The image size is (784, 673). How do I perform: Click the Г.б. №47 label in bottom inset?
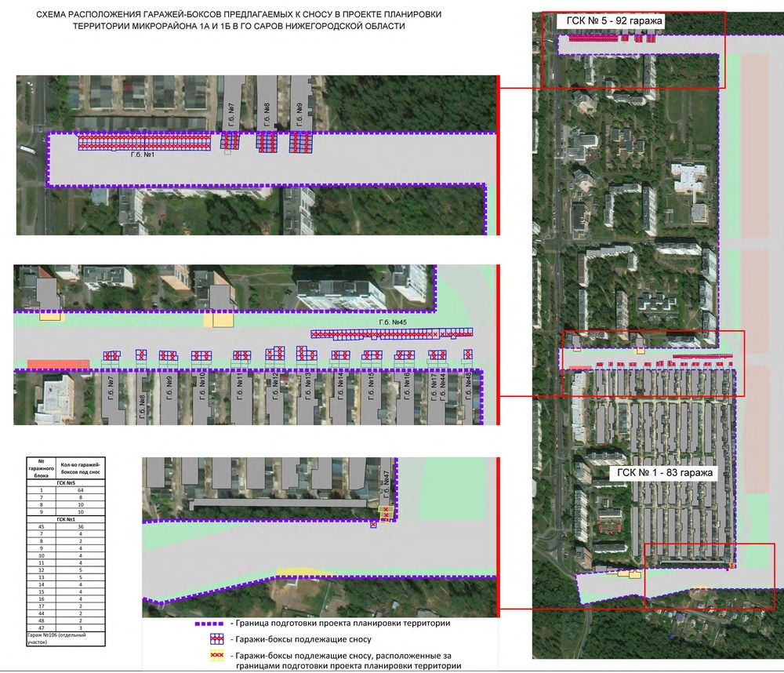tap(386, 487)
